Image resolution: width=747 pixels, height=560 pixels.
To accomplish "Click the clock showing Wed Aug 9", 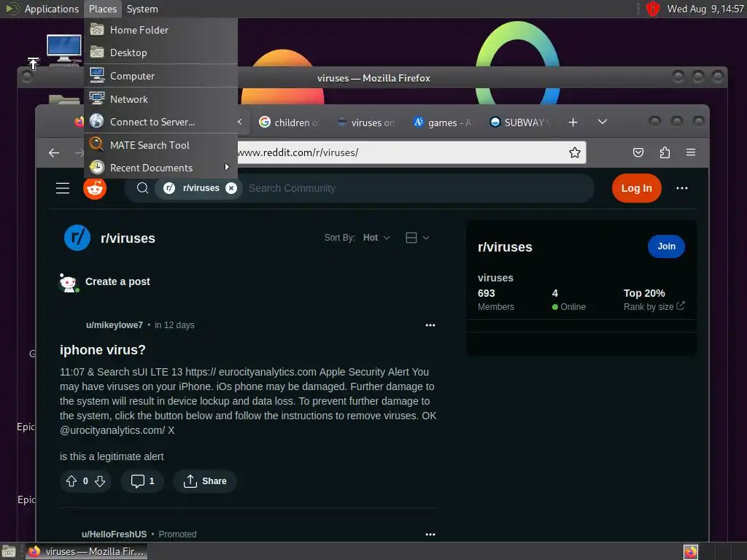I will (705, 9).
